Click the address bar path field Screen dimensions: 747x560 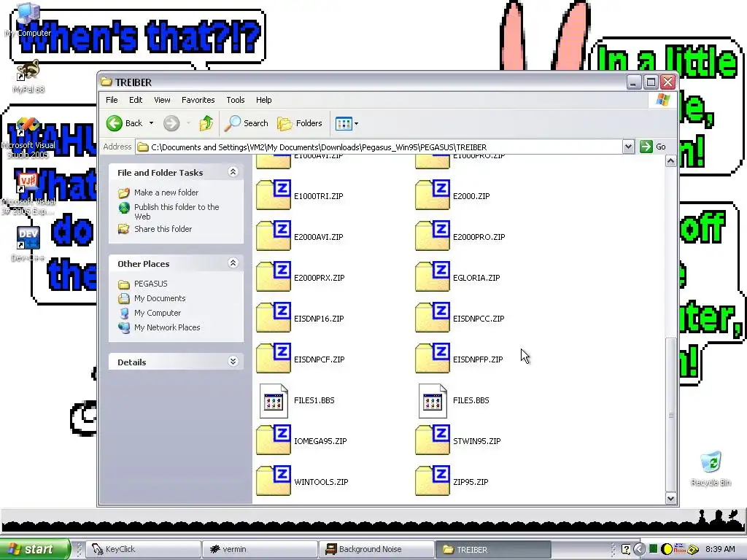tap(379, 147)
